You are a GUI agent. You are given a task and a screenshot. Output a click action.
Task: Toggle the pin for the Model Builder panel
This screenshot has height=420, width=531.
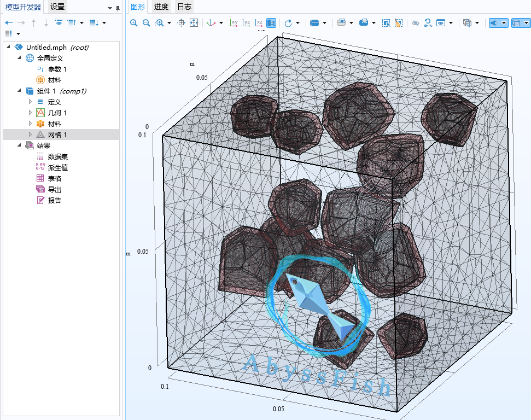pyautogui.click(x=118, y=8)
